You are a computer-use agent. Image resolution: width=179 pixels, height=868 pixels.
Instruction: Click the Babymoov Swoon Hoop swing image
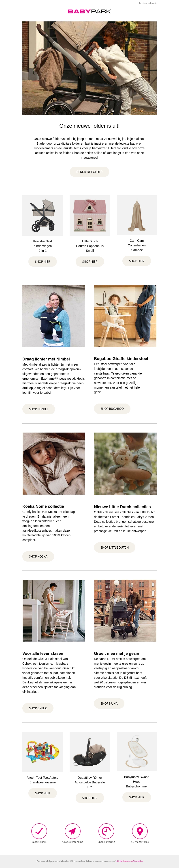(x=137, y=751)
